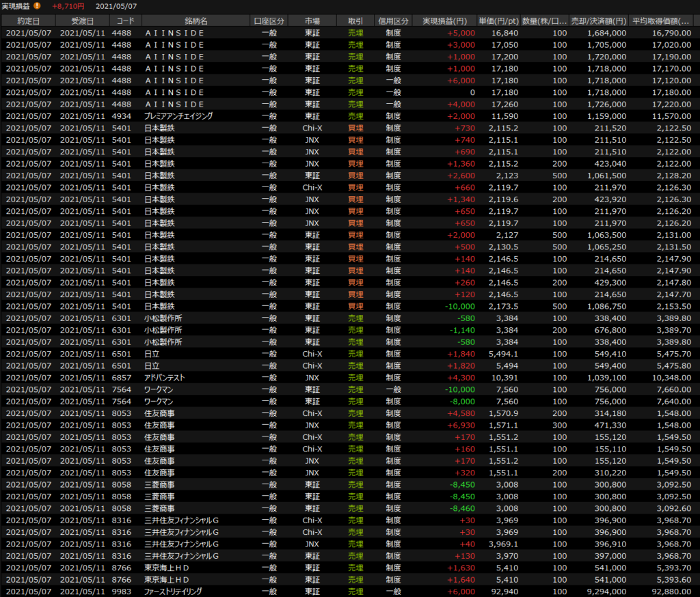Screen dimensions: 700x597
Task: Select the 口座区分 column header
Action: click(269, 21)
